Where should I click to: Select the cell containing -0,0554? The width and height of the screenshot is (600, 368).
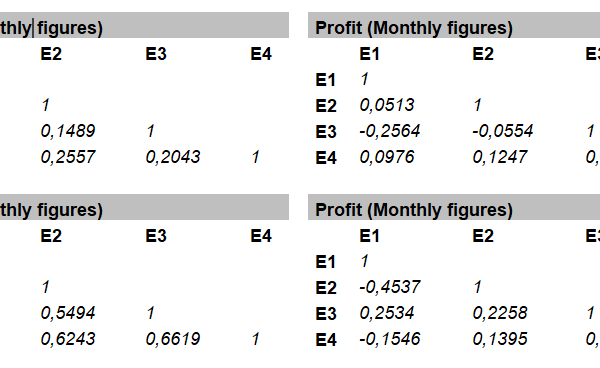click(x=502, y=131)
